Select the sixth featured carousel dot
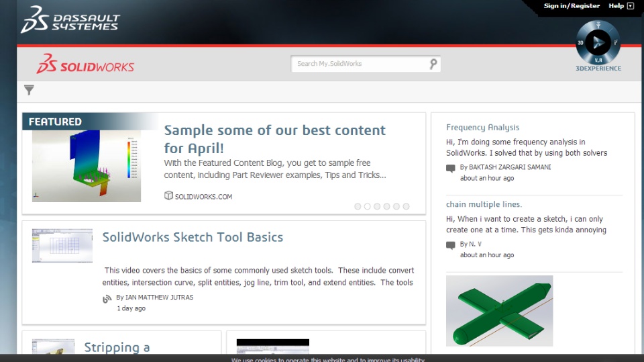This screenshot has height=362, width=644. tap(406, 206)
